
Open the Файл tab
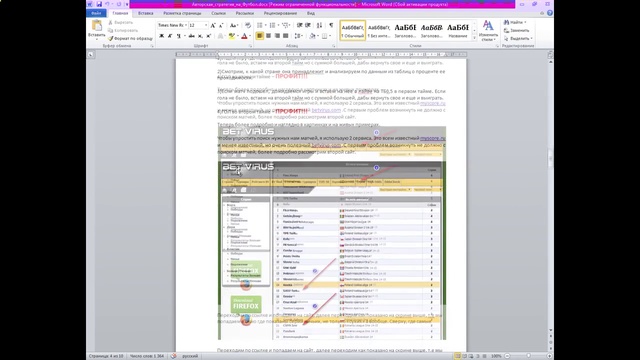(96, 13)
